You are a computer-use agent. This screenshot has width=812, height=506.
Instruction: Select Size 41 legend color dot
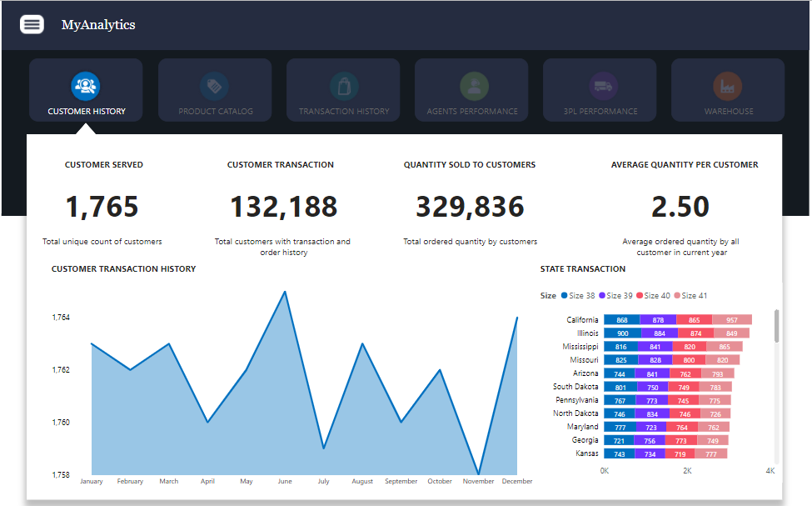pos(677,296)
